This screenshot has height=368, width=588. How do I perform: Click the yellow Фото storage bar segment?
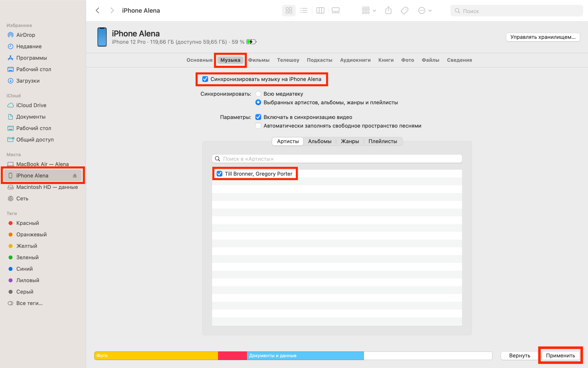pyautogui.click(x=156, y=356)
